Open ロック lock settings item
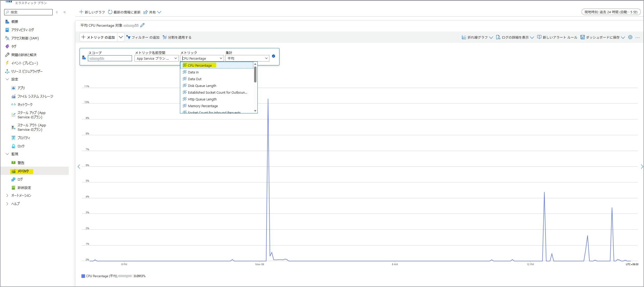 click(21, 146)
